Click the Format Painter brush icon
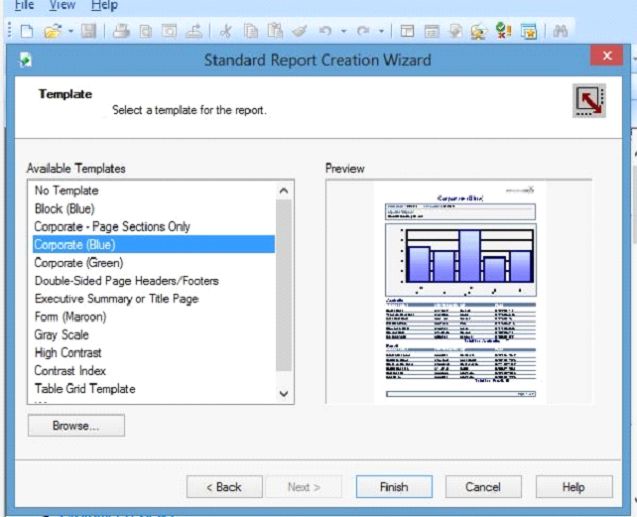 click(299, 31)
